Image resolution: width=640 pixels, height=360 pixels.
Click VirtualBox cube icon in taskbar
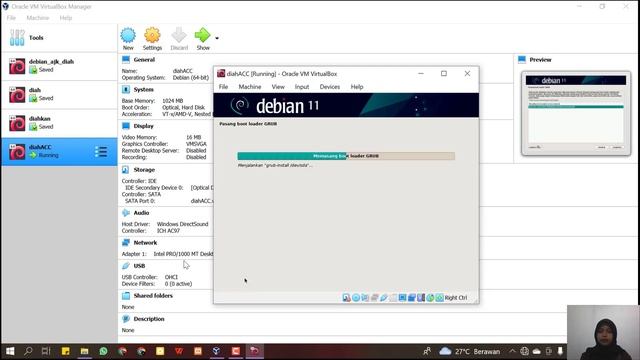click(x=217, y=351)
